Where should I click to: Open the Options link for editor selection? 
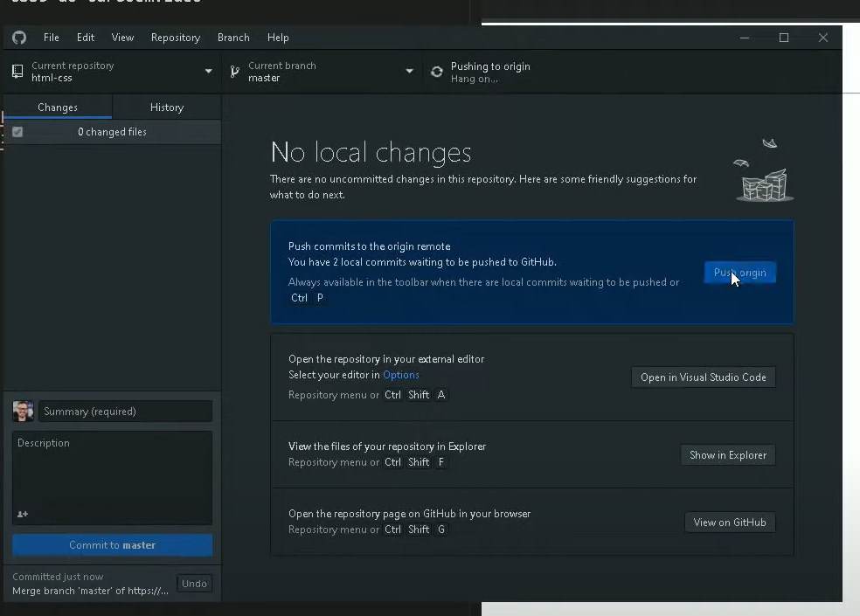point(401,375)
